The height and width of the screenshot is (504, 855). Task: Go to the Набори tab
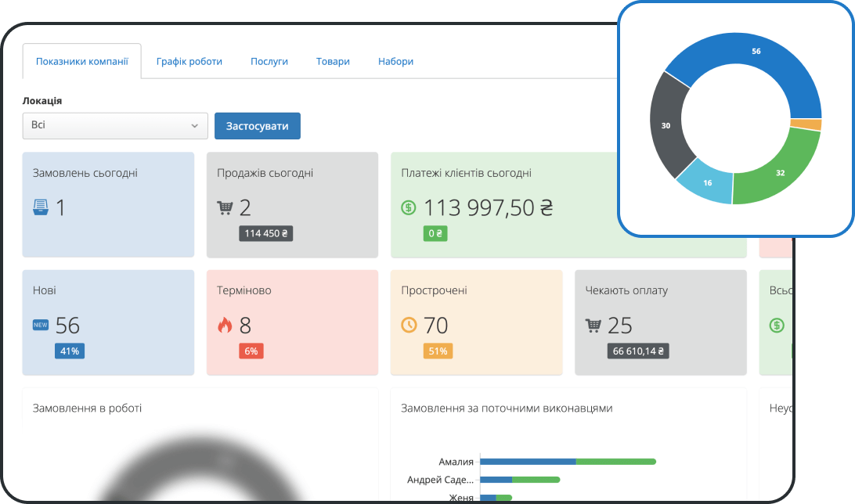395,61
